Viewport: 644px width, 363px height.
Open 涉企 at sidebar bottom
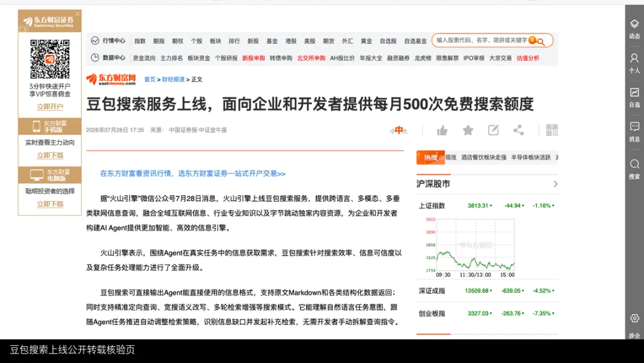(634, 335)
